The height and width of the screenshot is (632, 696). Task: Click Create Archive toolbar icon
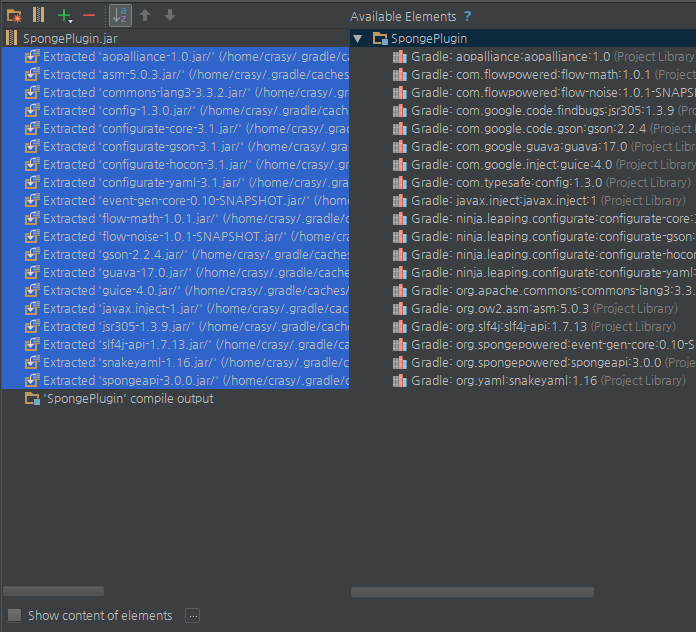[39, 16]
